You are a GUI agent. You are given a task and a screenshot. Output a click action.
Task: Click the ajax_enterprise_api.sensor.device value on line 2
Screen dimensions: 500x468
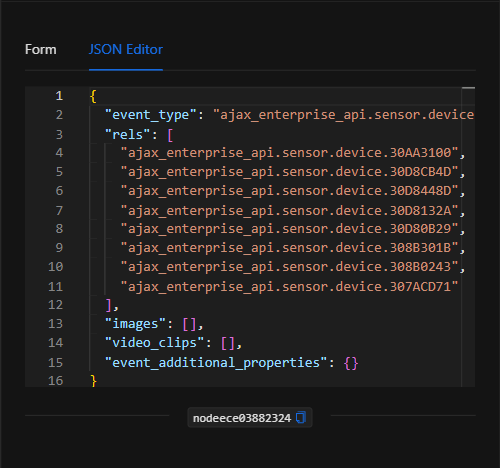(344, 115)
